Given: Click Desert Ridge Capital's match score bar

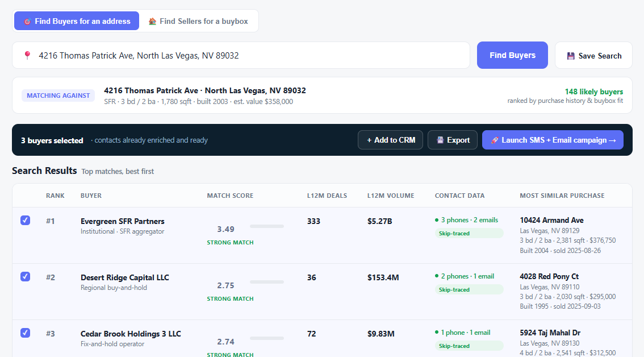Looking at the screenshot, I should 267,282.
